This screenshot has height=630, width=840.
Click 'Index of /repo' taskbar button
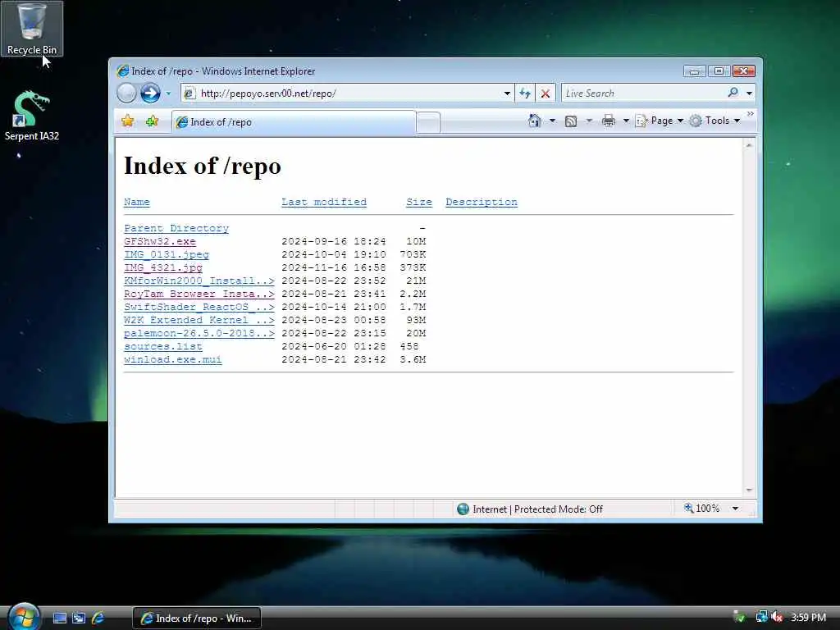(x=197, y=619)
